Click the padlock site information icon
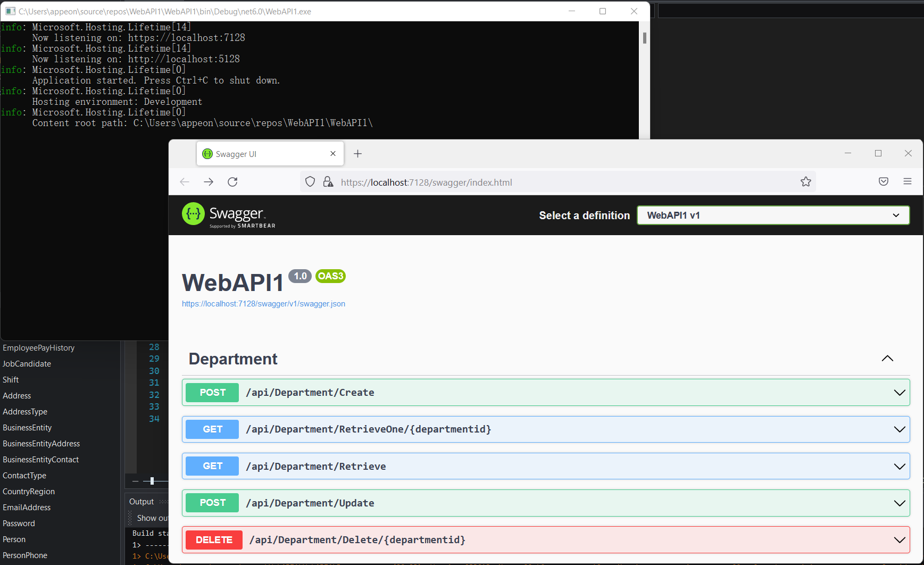The image size is (924, 565). point(328,182)
